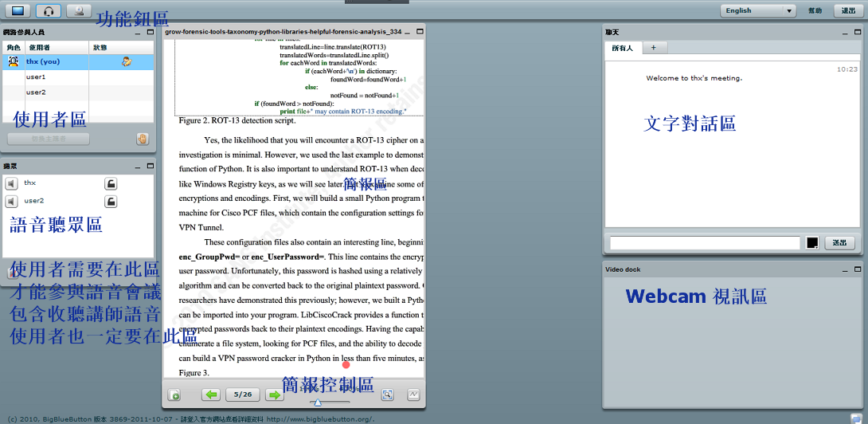Maximize the chat window
The height and width of the screenshot is (424, 868).
(857, 32)
